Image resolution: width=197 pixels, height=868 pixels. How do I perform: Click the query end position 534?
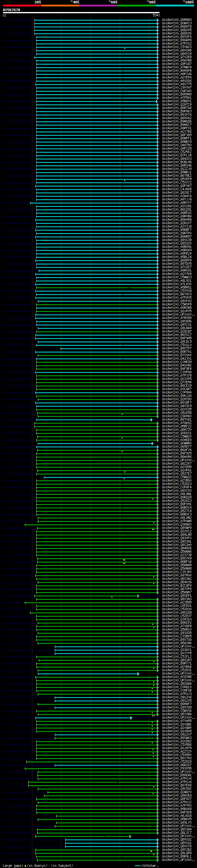(155, 15)
